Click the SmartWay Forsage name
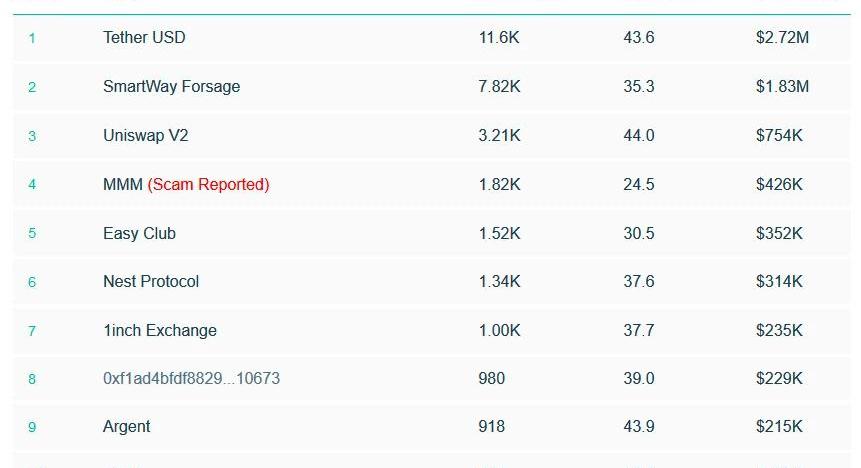 (171, 87)
